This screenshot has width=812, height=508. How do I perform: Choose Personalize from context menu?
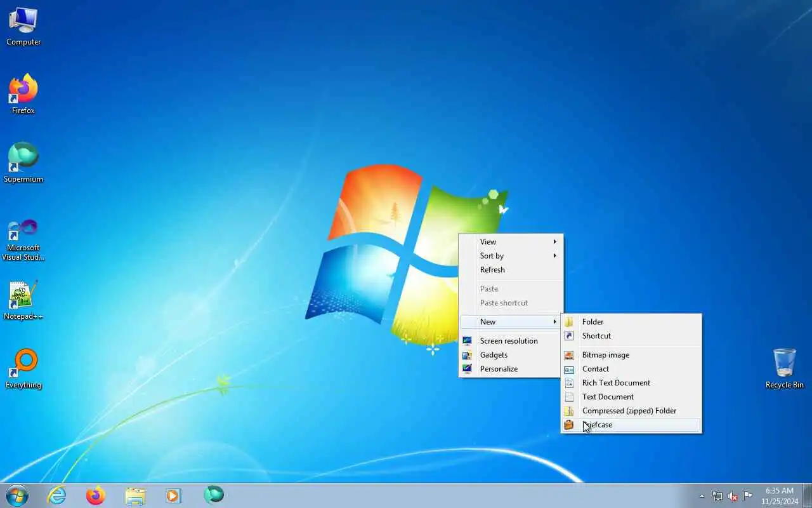point(511,369)
